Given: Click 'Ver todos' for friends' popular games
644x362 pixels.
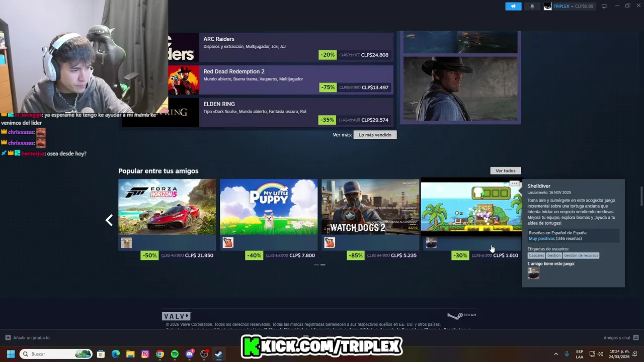Looking at the screenshot, I should point(506,170).
